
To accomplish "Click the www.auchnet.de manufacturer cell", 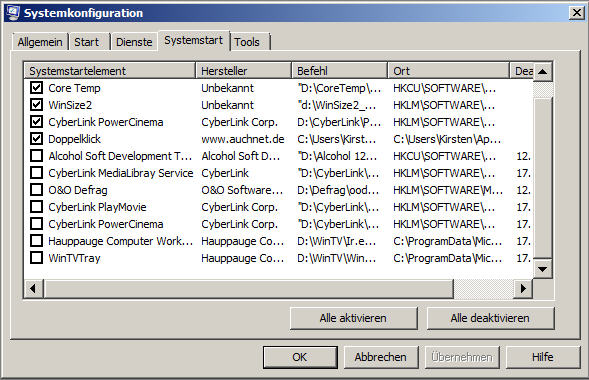I will click(x=243, y=139).
